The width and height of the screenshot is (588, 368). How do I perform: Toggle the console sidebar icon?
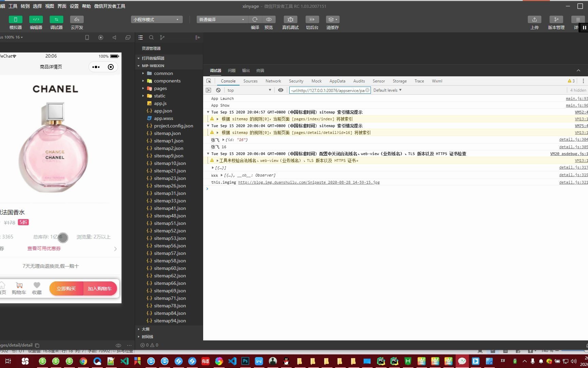[x=209, y=90]
